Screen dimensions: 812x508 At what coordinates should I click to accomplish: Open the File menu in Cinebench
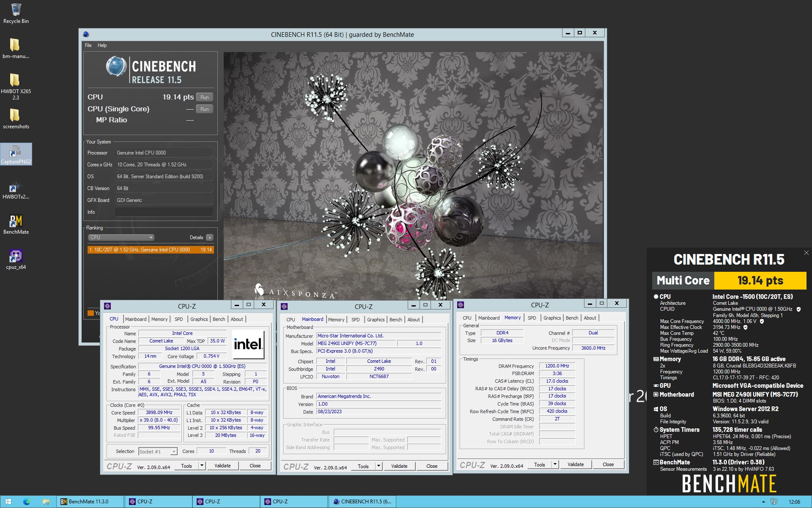tap(88, 45)
